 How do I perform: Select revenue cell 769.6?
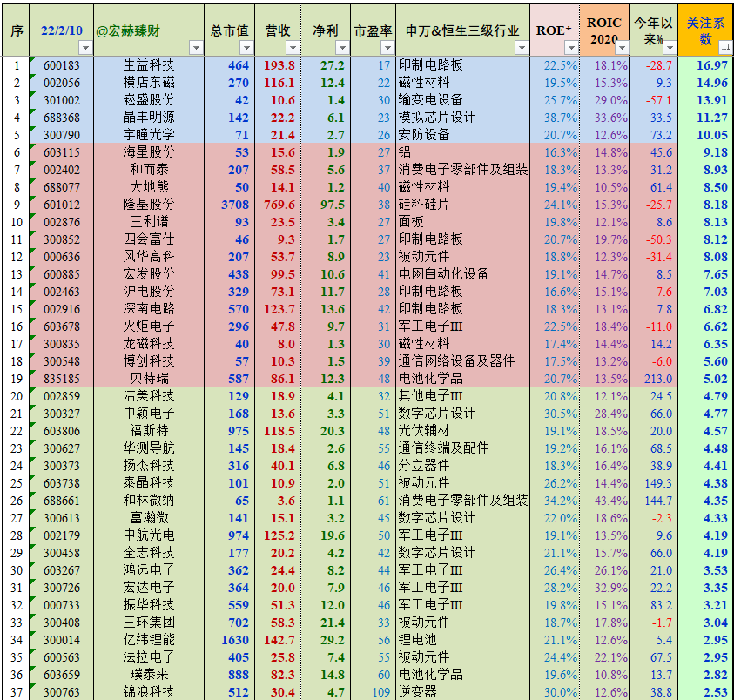(278, 205)
